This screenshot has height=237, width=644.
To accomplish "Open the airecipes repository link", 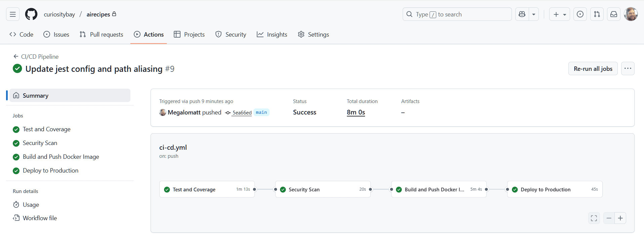I will tap(98, 14).
